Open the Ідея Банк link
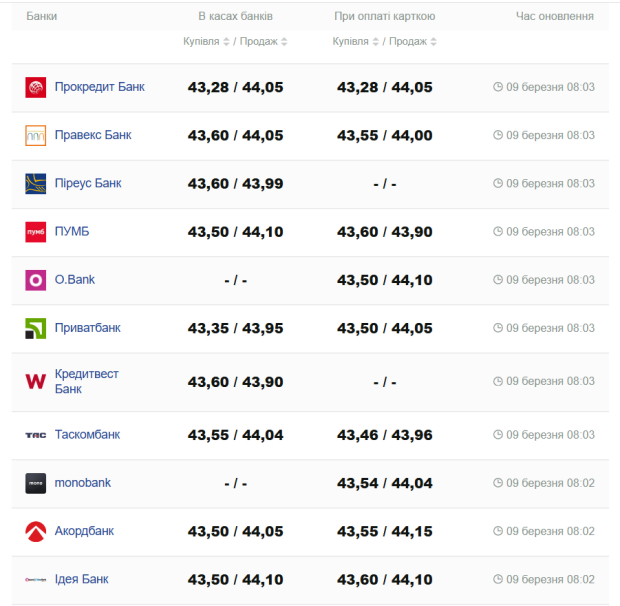Screen dimensions: 620x606 81,579
